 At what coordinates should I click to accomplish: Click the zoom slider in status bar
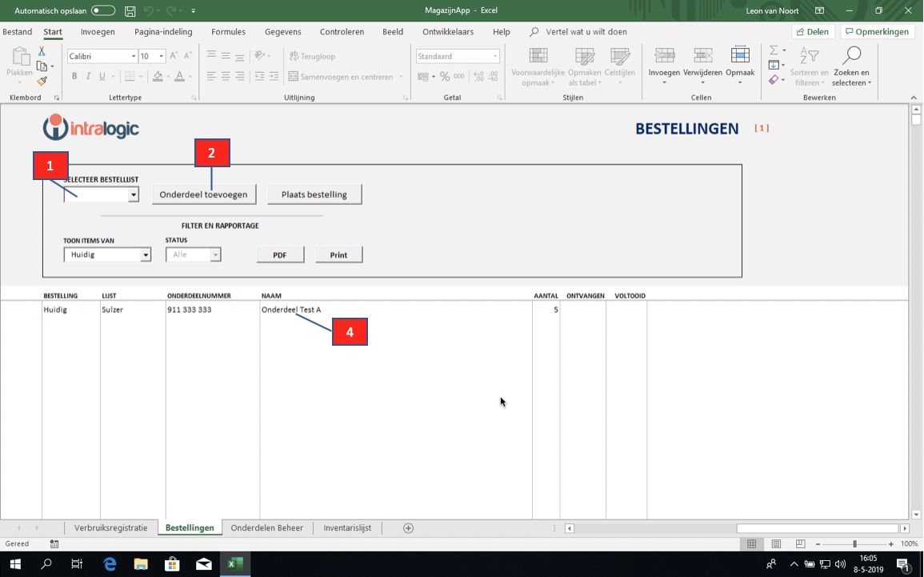pos(854,544)
